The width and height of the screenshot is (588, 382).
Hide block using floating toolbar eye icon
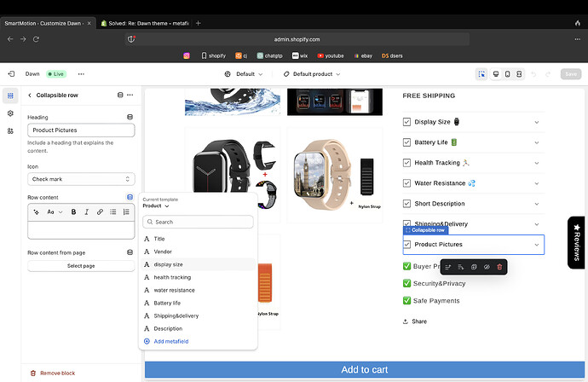click(x=487, y=267)
